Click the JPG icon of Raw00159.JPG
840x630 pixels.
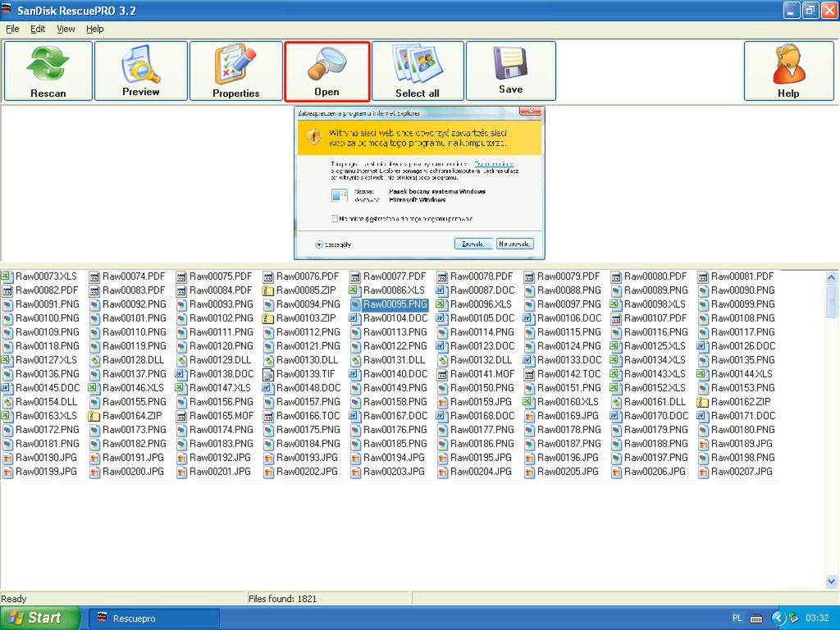pos(441,402)
